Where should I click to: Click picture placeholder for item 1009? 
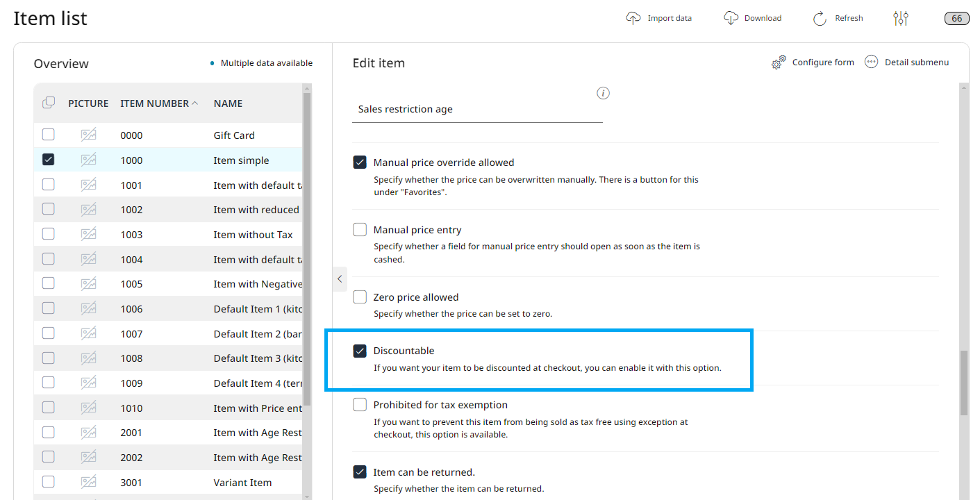click(x=88, y=383)
